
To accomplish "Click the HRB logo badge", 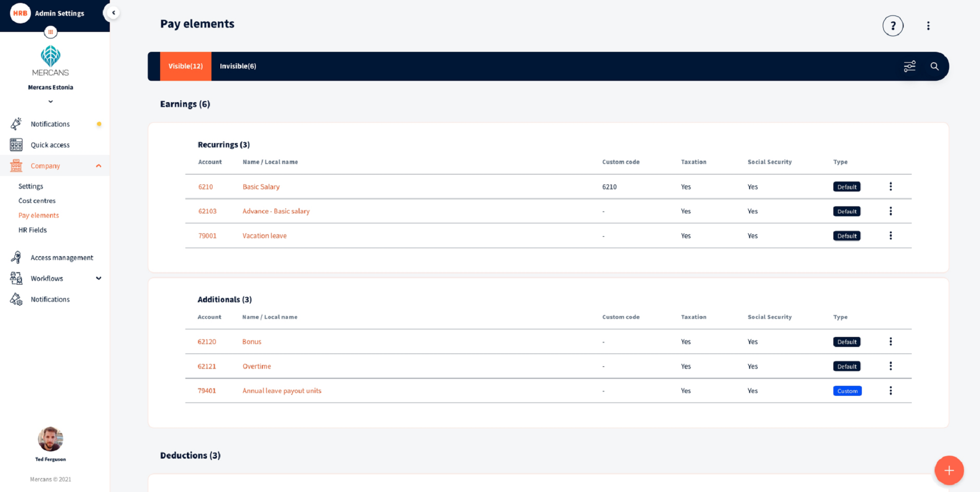I will [x=20, y=13].
